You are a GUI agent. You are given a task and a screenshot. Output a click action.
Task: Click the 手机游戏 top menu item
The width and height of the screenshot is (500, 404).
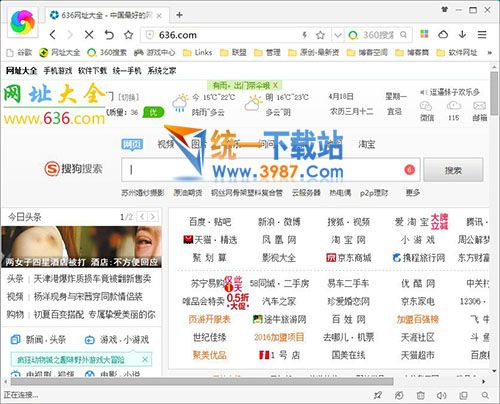[58, 71]
